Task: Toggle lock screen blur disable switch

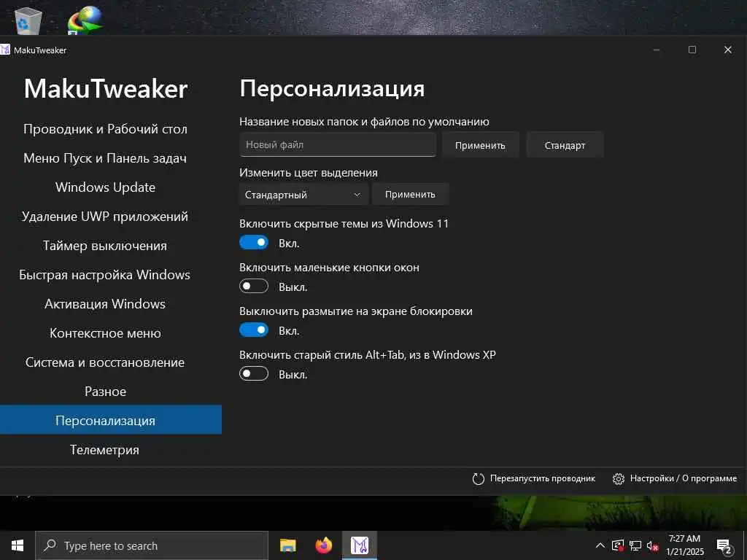Action: [254, 330]
